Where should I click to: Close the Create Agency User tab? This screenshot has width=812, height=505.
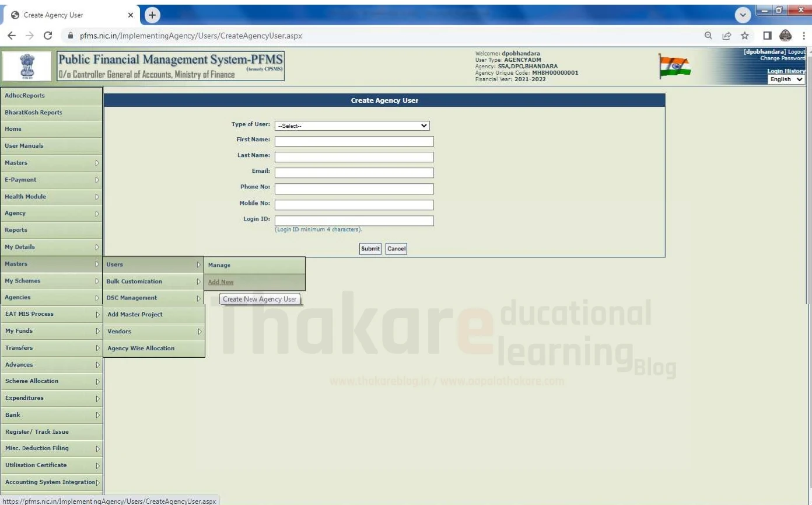pyautogui.click(x=131, y=15)
